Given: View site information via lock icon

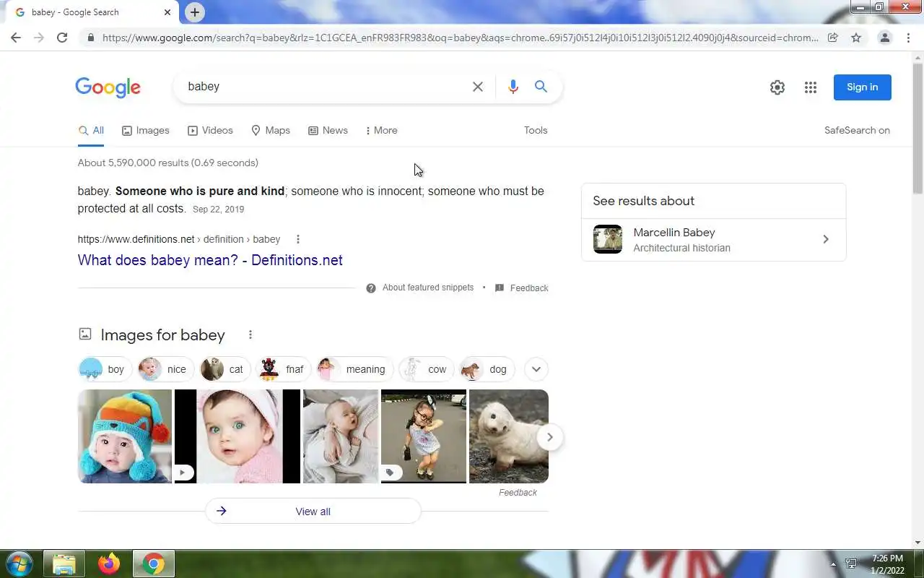Looking at the screenshot, I should click(x=90, y=38).
